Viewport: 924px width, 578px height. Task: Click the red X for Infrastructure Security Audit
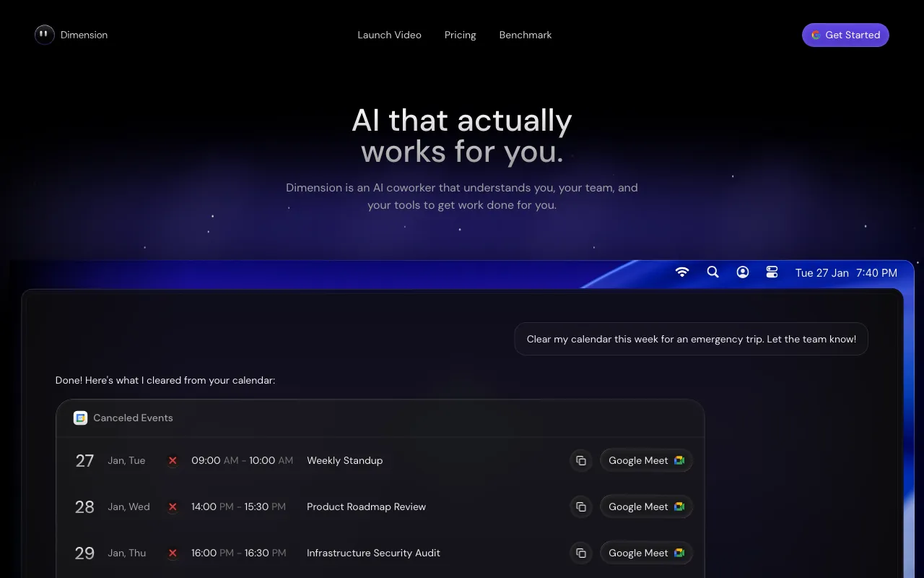(173, 553)
